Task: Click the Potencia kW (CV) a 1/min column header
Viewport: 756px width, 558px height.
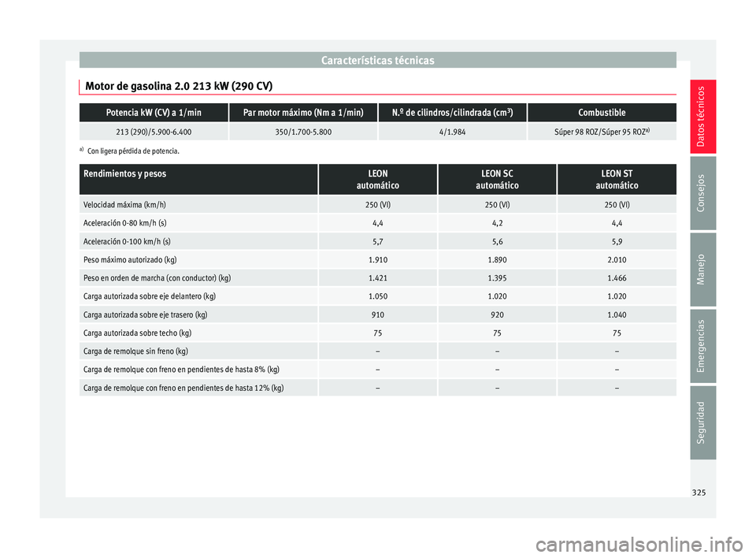Action: (154, 113)
